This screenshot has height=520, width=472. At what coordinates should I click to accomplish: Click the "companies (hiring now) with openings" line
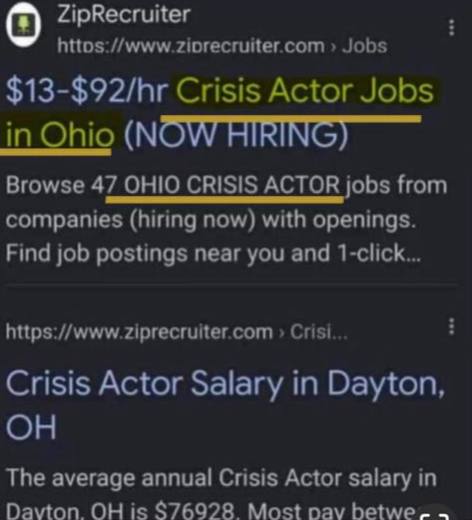coord(211,220)
